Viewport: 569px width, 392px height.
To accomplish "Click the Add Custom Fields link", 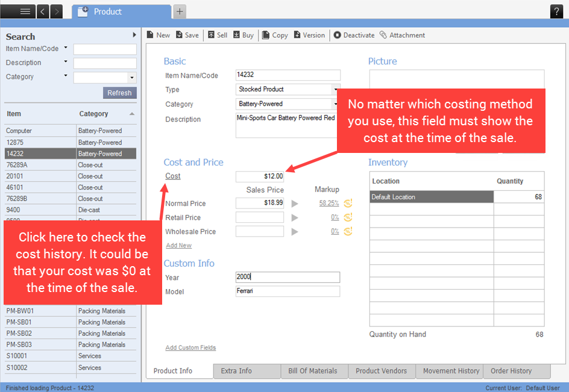I will 190,347.
